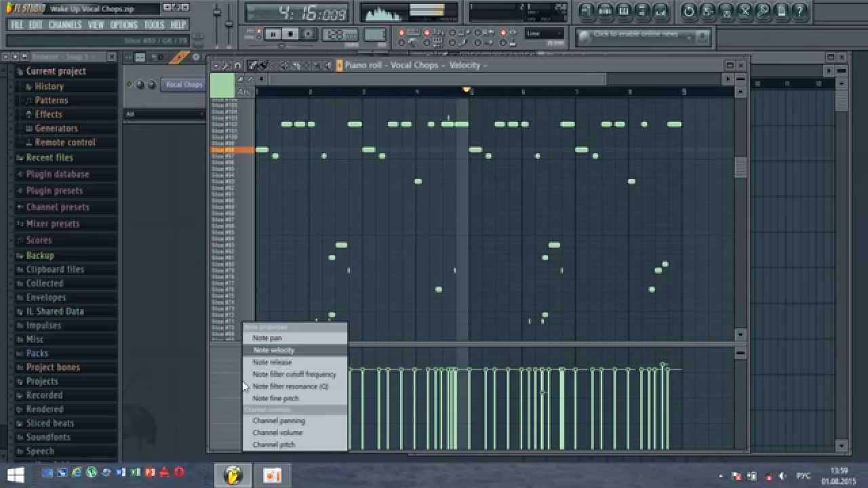Click the piano roll preview keyboard green square
The image size is (868, 488).
click(222, 85)
